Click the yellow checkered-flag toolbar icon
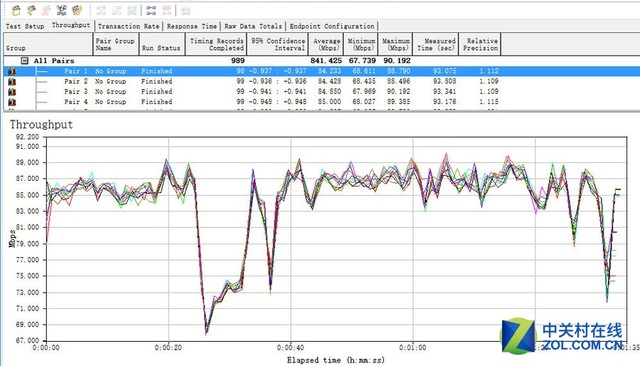This screenshot has width=640, height=366. [77, 10]
